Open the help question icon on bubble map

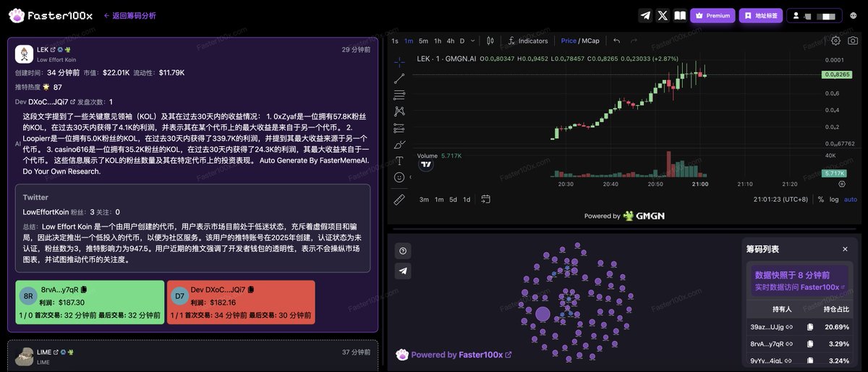404,250
